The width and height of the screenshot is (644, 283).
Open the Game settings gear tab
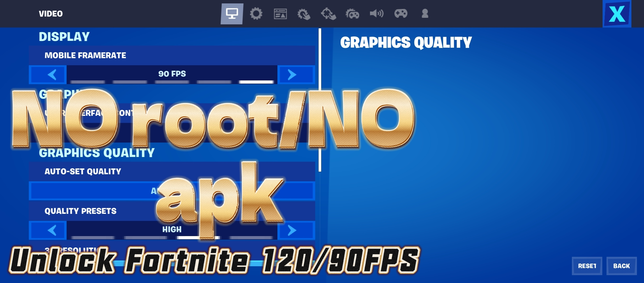[256, 14]
